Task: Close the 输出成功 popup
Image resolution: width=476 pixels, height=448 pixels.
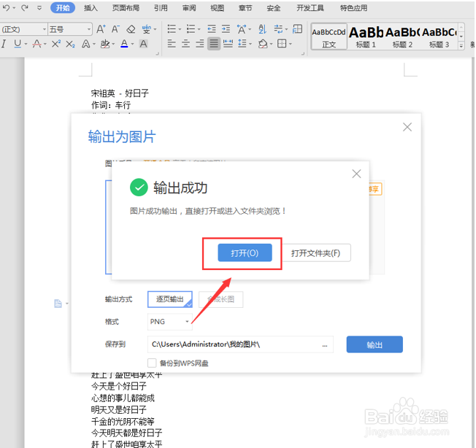Action: 356,174
